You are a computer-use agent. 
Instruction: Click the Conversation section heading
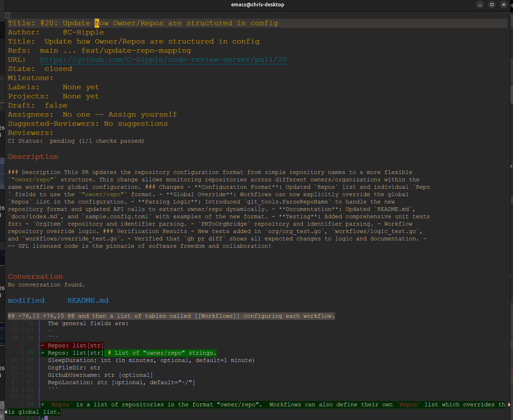pyautogui.click(x=36, y=277)
